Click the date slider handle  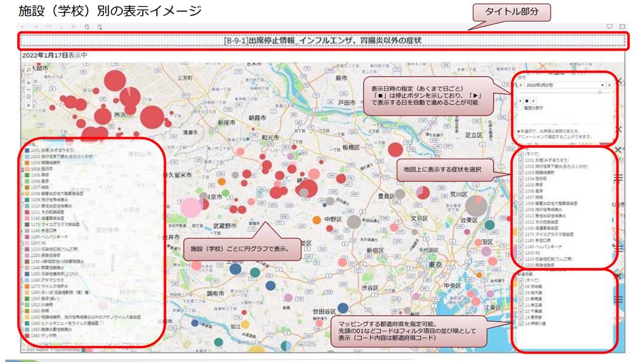600,93
